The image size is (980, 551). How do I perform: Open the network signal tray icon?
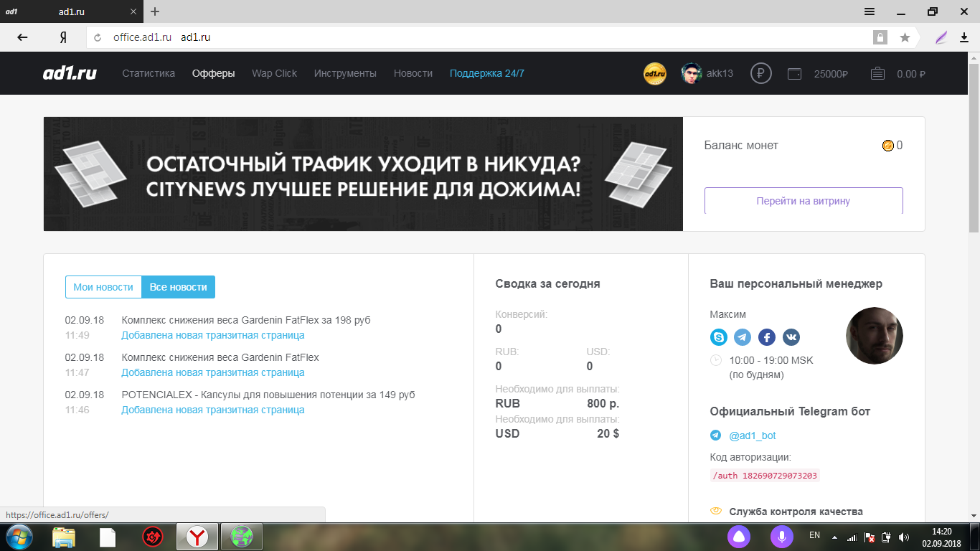852,537
